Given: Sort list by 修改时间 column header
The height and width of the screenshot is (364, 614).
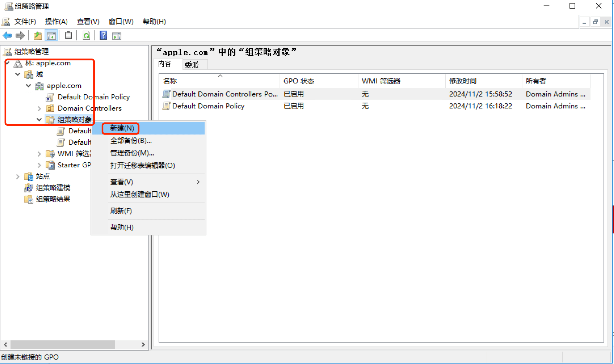Looking at the screenshot, I should [463, 81].
